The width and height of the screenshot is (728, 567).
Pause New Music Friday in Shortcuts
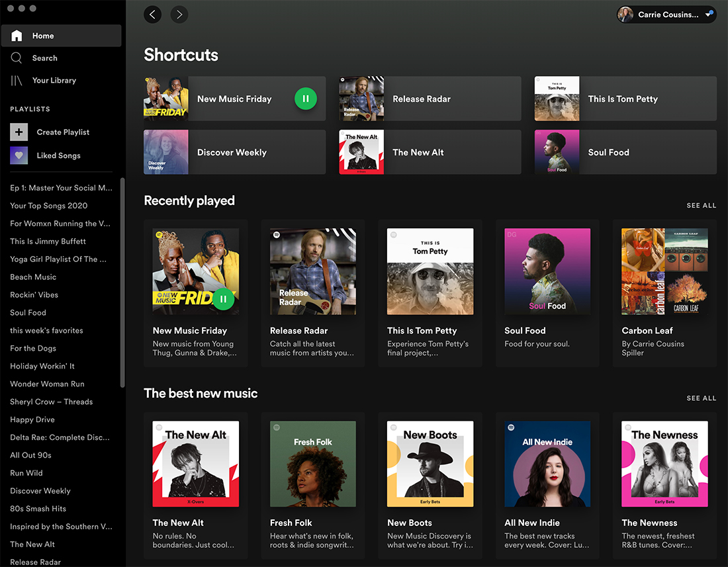[x=306, y=99]
